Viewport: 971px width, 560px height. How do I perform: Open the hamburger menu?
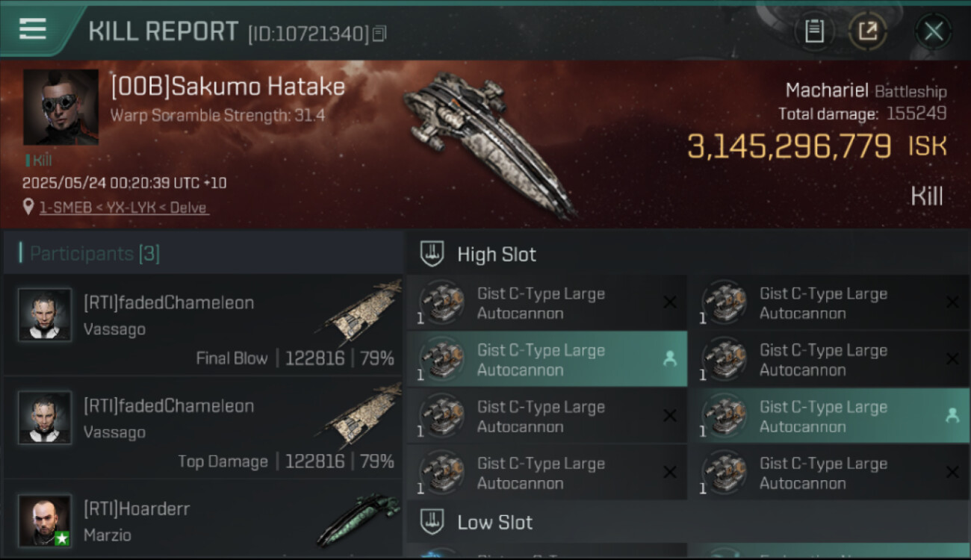pyautogui.click(x=33, y=29)
